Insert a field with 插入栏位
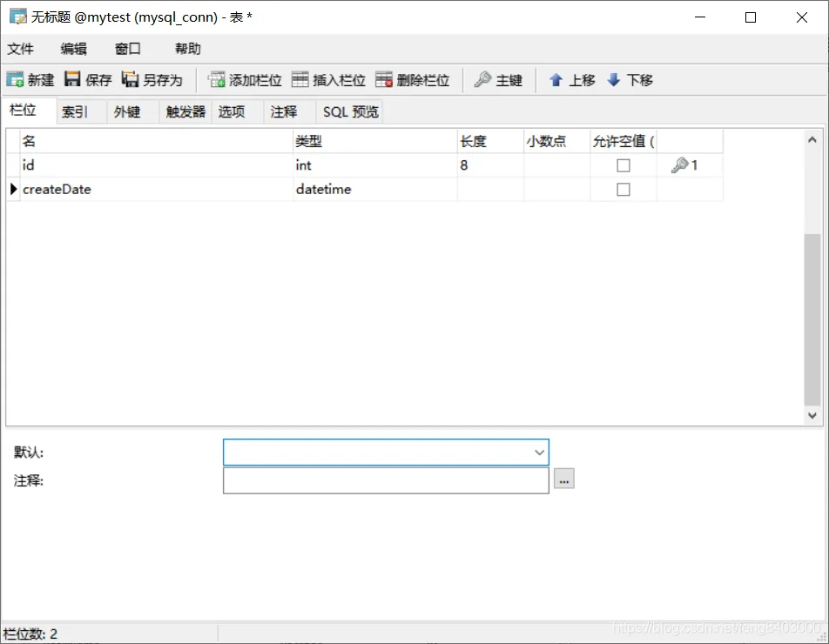Screen dimensions: 829x644 coord(328,80)
